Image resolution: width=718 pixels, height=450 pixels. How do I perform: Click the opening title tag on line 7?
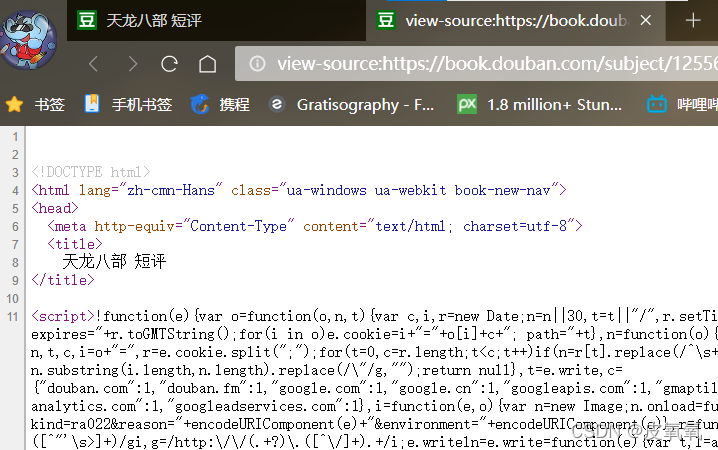tap(75, 244)
